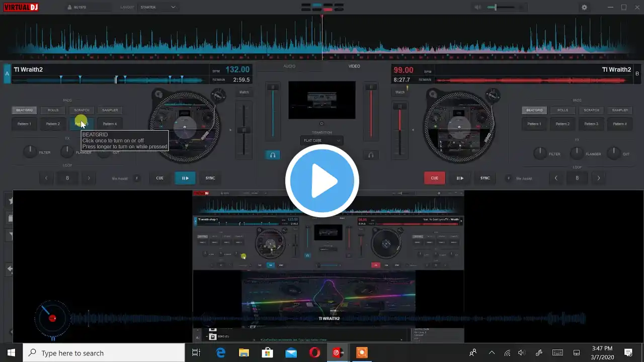Click the VirtualDJ logo

[21, 7]
